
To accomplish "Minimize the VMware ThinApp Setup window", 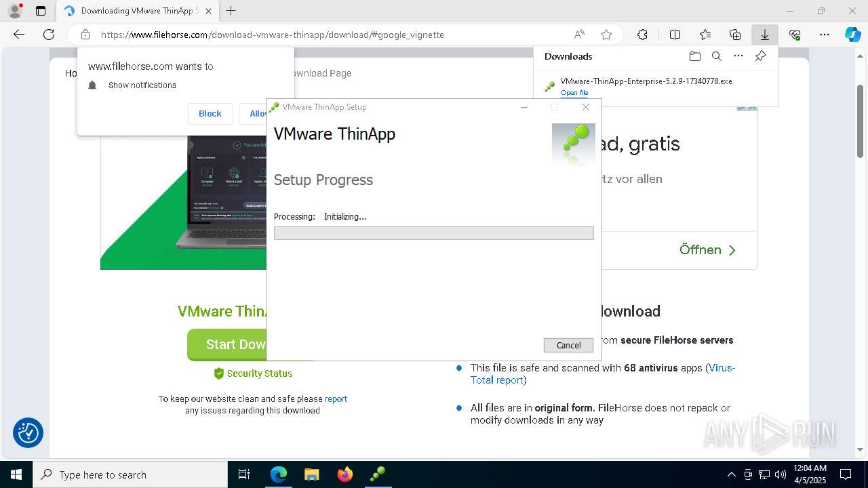I will (524, 107).
